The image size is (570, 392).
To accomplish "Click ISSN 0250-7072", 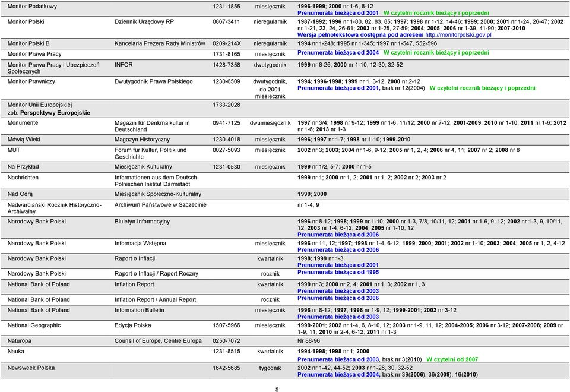I will click(226, 341).
